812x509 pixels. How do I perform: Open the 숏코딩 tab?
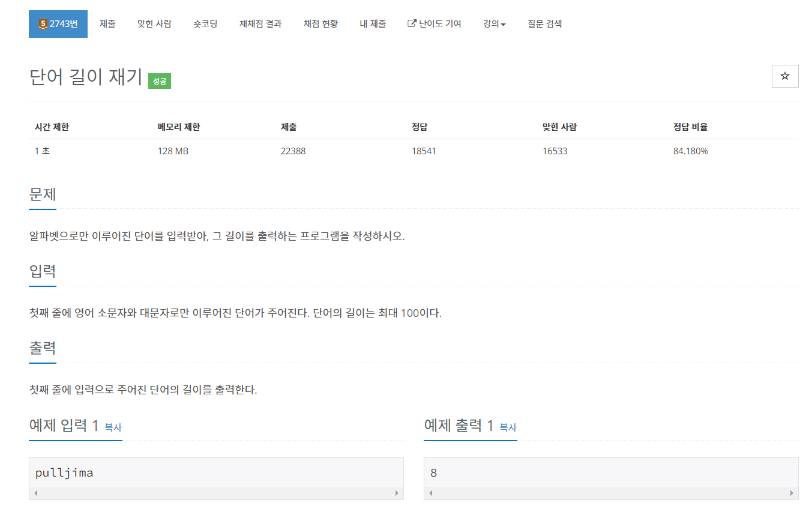point(205,24)
